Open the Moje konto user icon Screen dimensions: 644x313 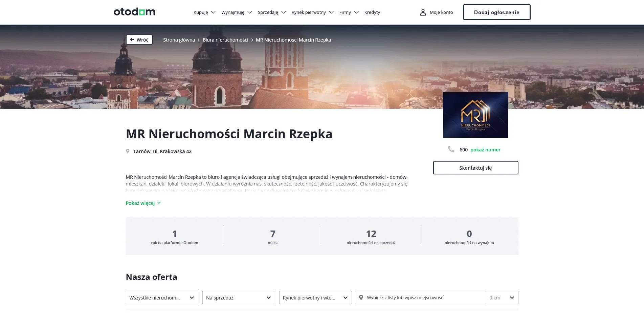(x=423, y=12)
